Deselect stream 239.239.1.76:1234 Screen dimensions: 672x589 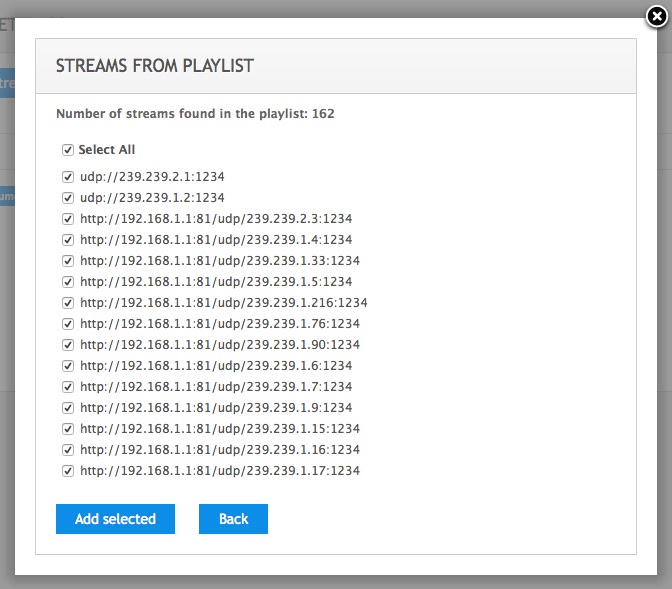[68, 324]
